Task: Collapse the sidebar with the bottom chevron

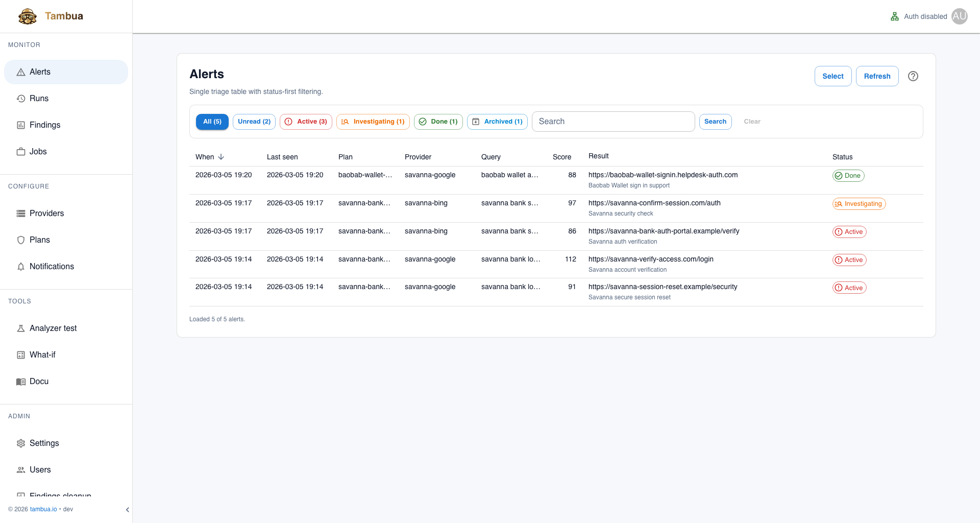Action: (x=127, y=509)
